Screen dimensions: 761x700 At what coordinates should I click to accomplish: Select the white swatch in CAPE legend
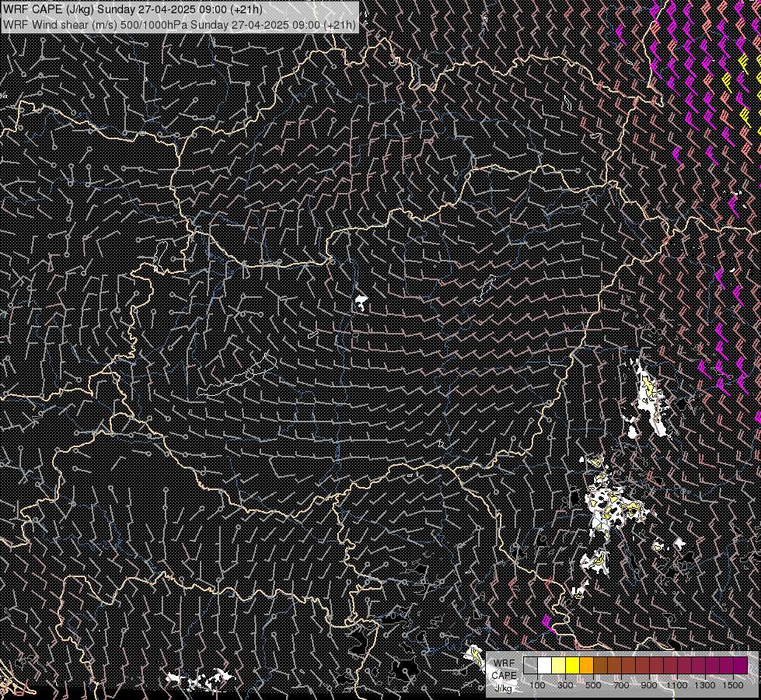click(x=545, y=665)
